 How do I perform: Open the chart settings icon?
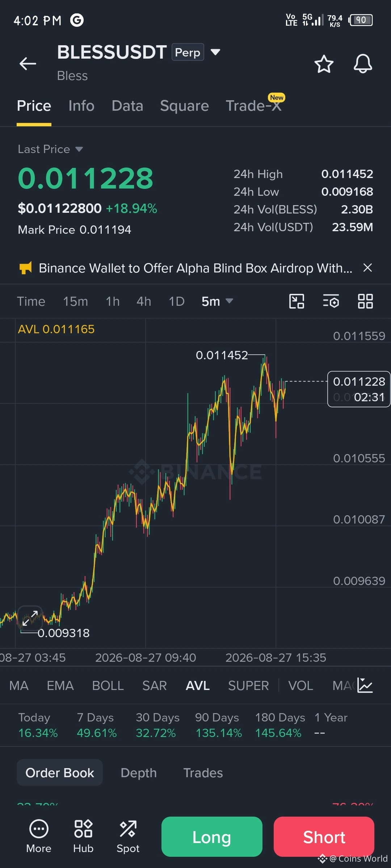point(331,301)
